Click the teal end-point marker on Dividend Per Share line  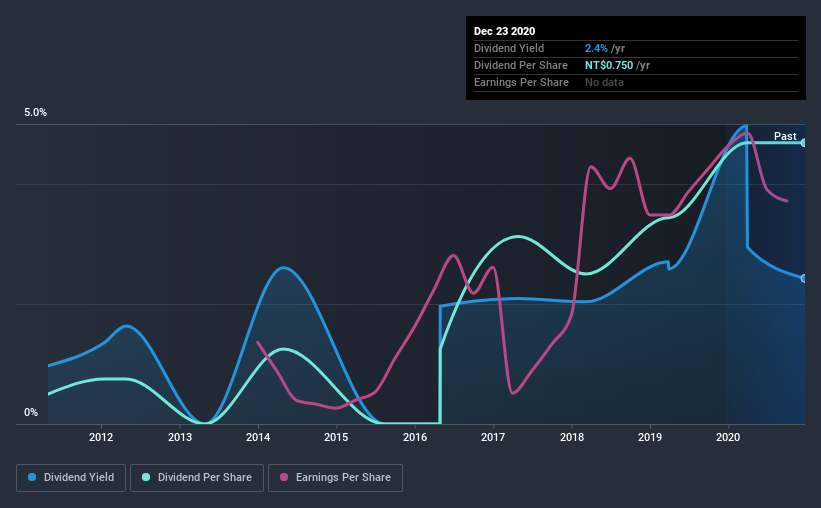[804, 142]
